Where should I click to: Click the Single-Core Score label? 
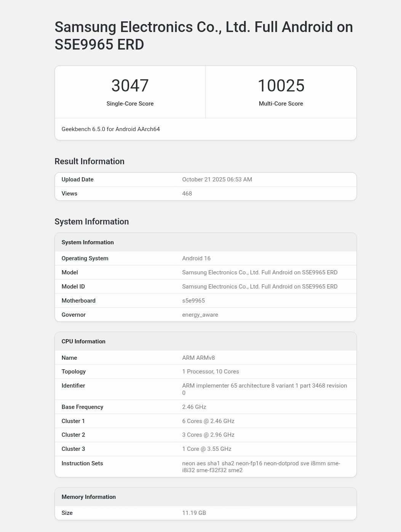(130, 104)
